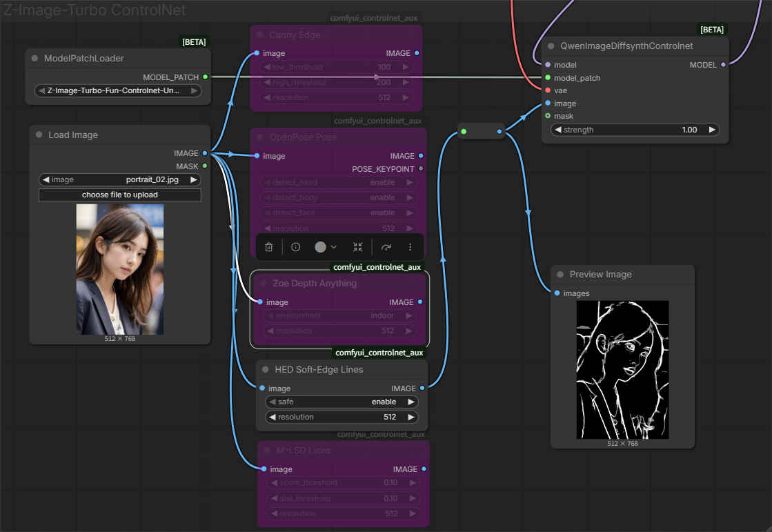Click the trash delete icon in node toolbar
The width and height of the screenshot is (772, 532).
pyautogui.click(x=269, y=247)
